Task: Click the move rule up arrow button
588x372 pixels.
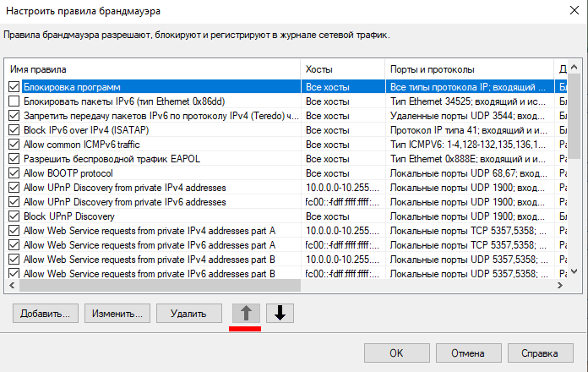Action: 247,313
